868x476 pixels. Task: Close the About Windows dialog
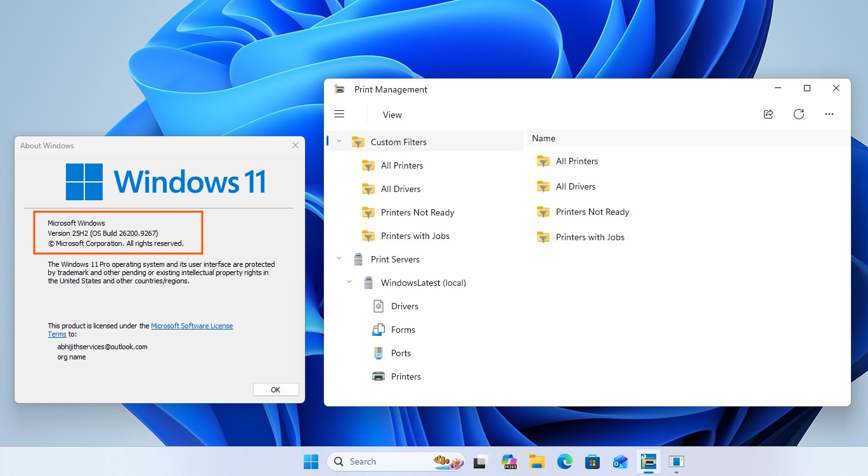[x=295, y=145]
